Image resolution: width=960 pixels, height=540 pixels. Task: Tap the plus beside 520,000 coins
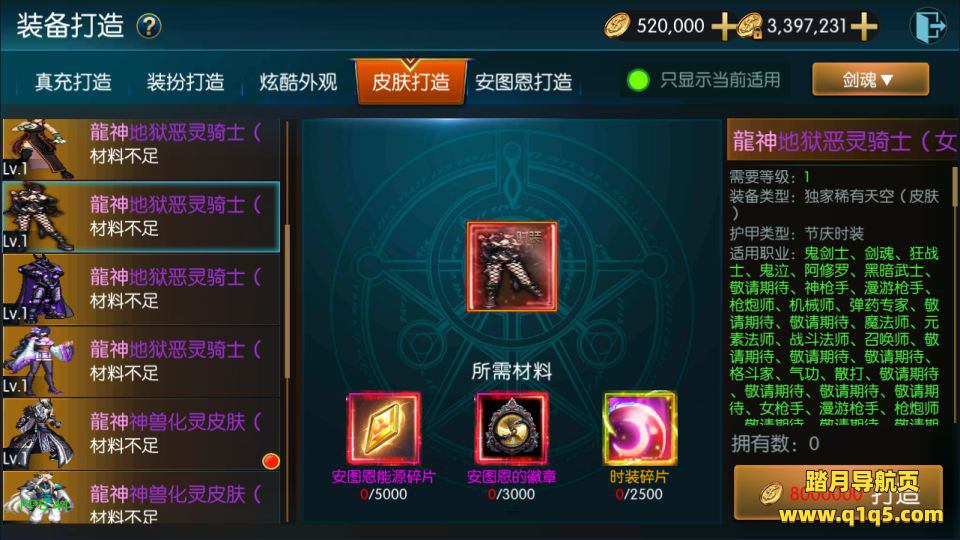722,26
